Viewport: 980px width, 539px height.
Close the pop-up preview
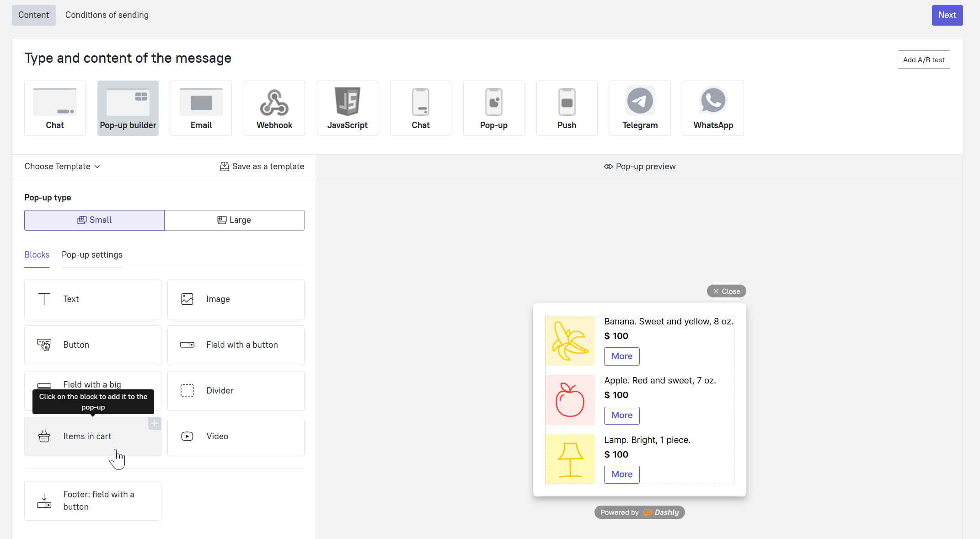(x=726, y=291)
